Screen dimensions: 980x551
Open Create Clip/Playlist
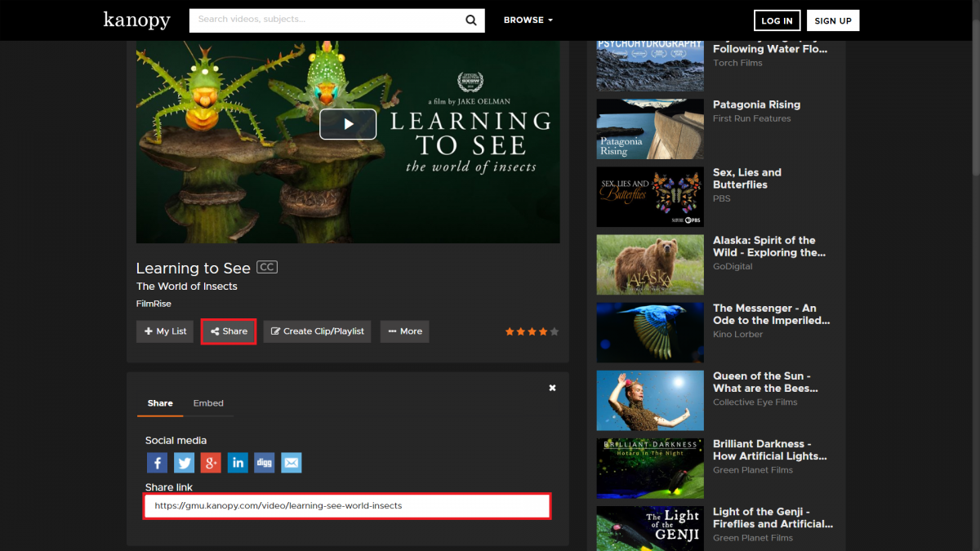tap(317, 331)
